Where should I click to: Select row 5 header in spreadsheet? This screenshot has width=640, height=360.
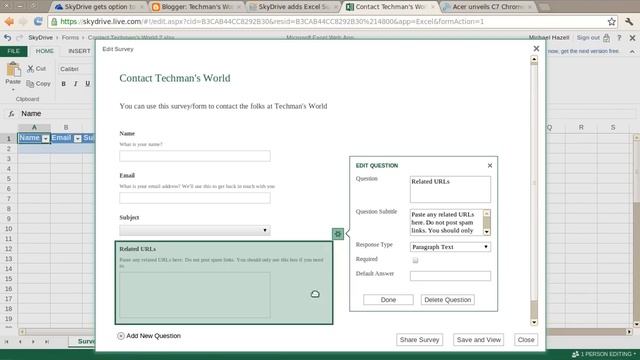pos(9,179)
